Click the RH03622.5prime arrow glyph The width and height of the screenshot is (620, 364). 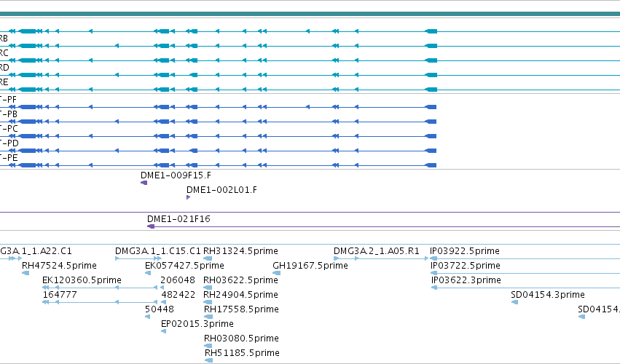coord(208,288)
